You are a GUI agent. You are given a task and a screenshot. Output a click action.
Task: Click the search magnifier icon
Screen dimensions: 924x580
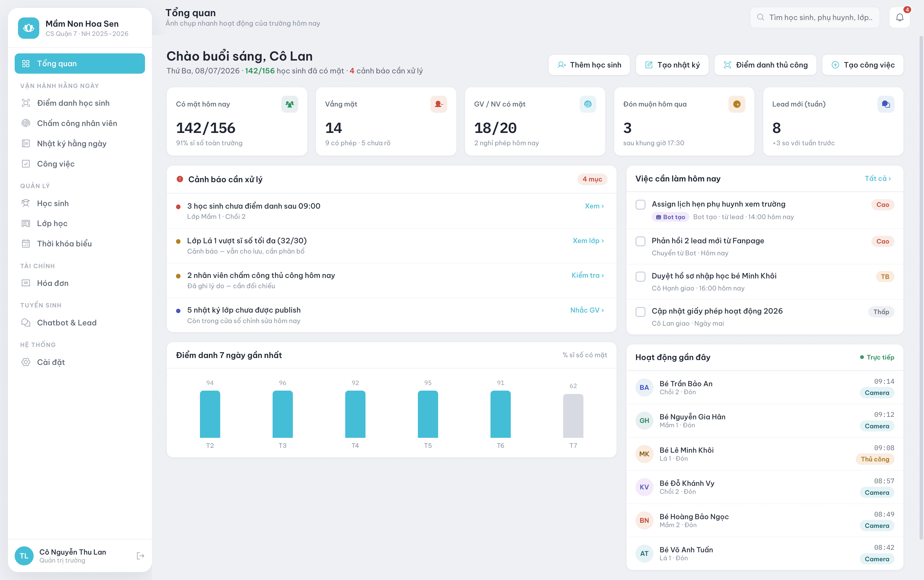coord(760,17)
